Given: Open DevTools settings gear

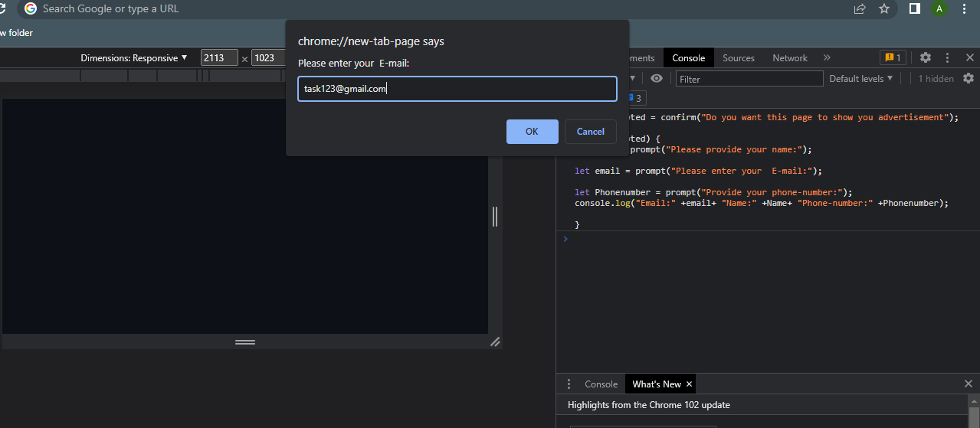Looking at the screenshot, I should (x=926, y=58).
